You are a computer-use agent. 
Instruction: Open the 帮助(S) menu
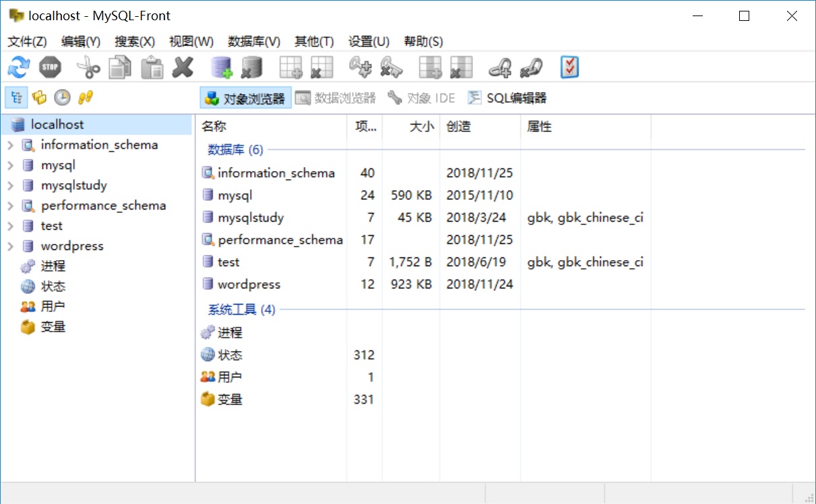point(423,42)
